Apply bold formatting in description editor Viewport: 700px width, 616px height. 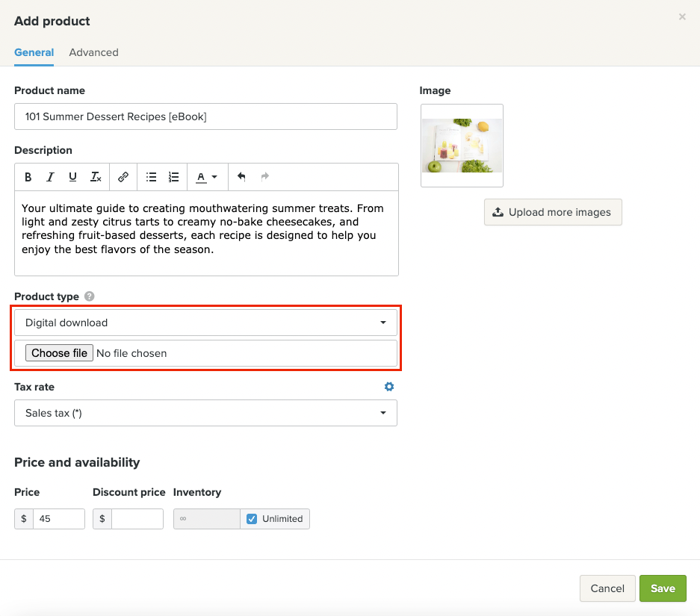coord(28,177)
